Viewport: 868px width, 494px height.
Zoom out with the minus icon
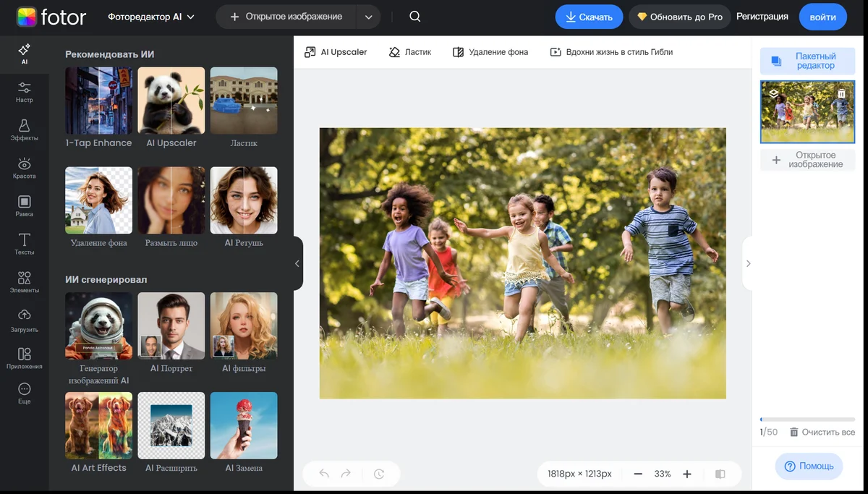tap(638, 474)
